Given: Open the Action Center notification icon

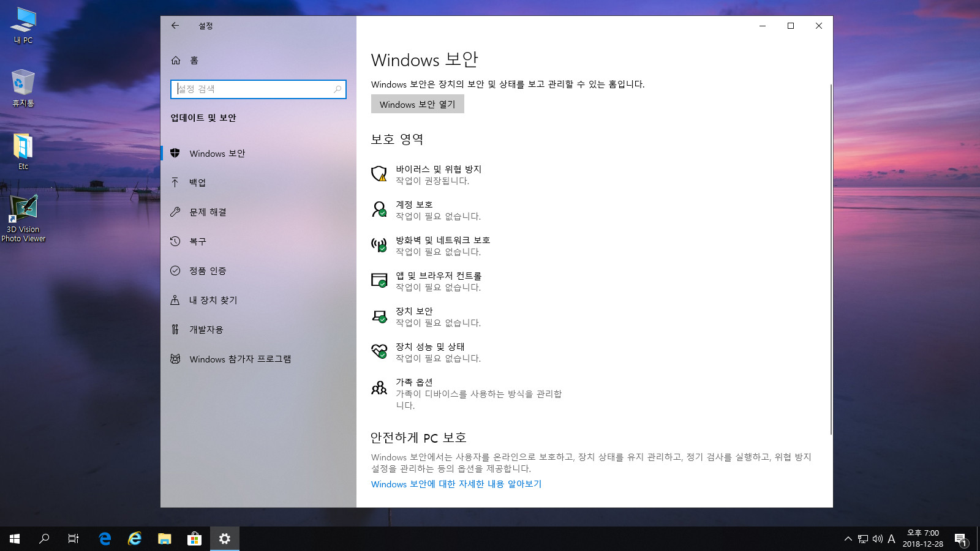Looking at the screenshot, I should coord(960,539).
